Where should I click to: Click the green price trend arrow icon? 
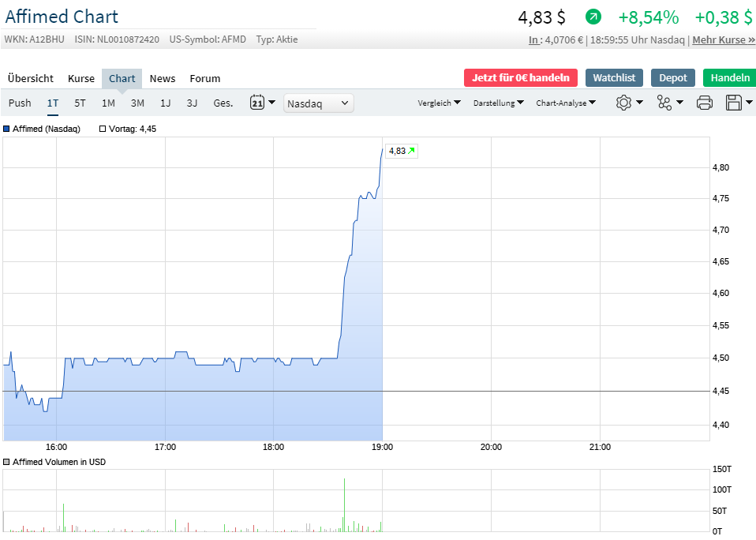[x=591, y=17]
